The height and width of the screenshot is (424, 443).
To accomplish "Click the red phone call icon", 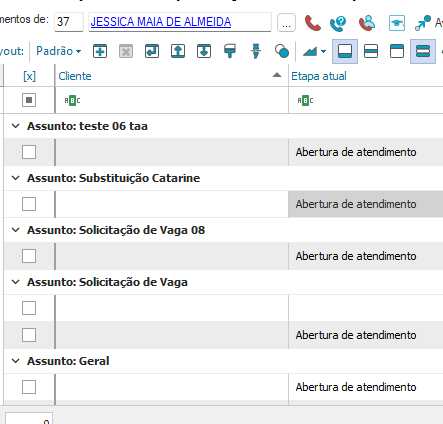I will coord(313,23).
